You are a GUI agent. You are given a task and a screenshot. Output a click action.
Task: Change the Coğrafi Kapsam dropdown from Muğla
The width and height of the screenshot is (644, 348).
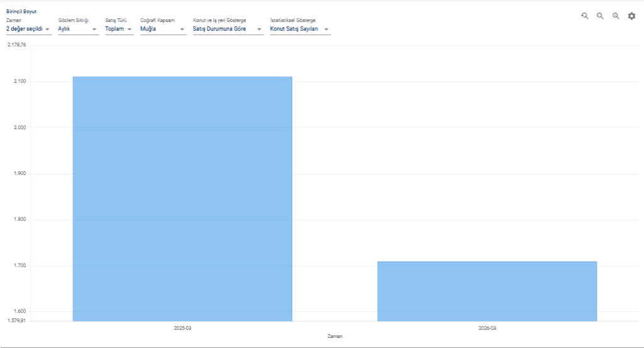(162, 29)
